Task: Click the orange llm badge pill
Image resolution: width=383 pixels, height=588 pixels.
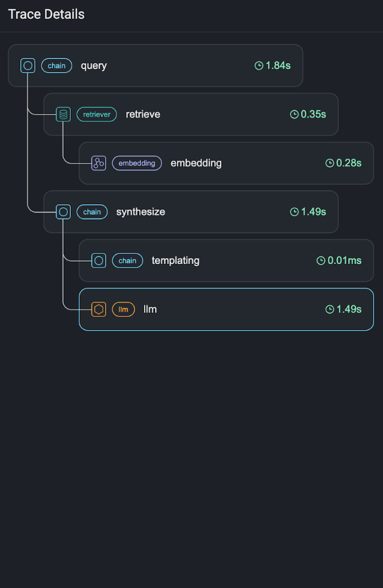Action: pyautogui.click(x=123, y=309)
